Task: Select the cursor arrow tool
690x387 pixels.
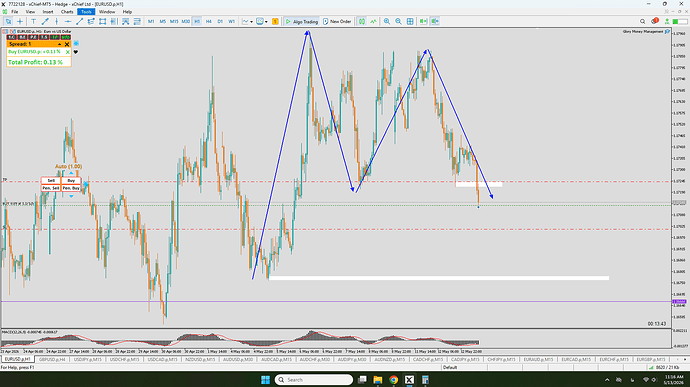Action: (8, 21)
